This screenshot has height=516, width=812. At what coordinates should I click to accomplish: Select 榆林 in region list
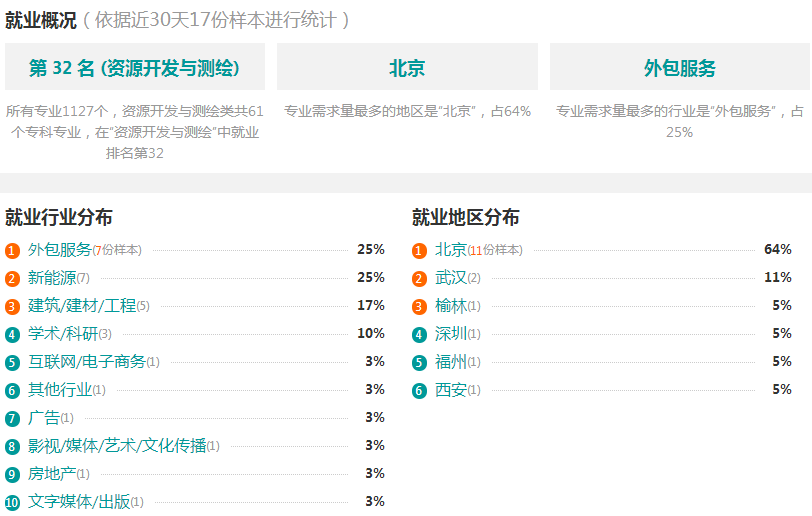(451, 306)
